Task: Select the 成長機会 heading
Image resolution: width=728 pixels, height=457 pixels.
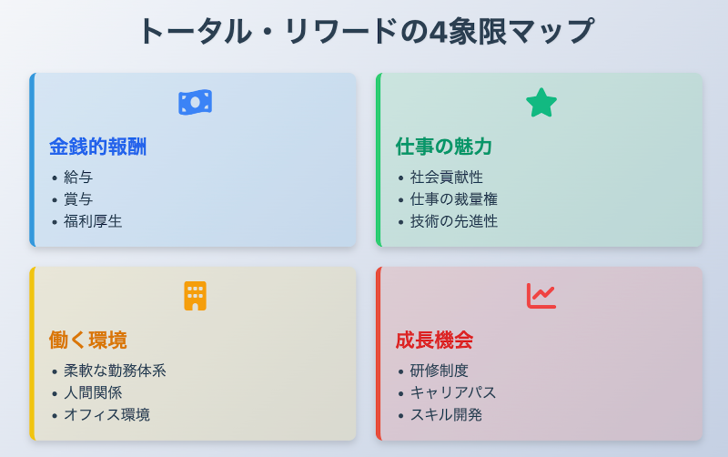Action: [x=434, y=340]
